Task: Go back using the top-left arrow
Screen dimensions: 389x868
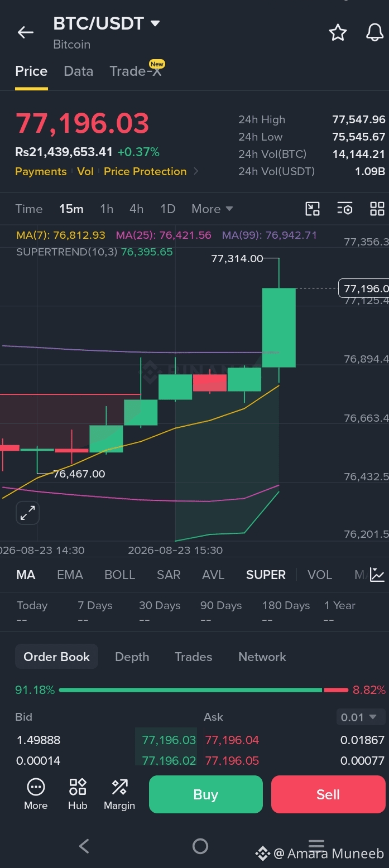Action: [x=26, y=33]
